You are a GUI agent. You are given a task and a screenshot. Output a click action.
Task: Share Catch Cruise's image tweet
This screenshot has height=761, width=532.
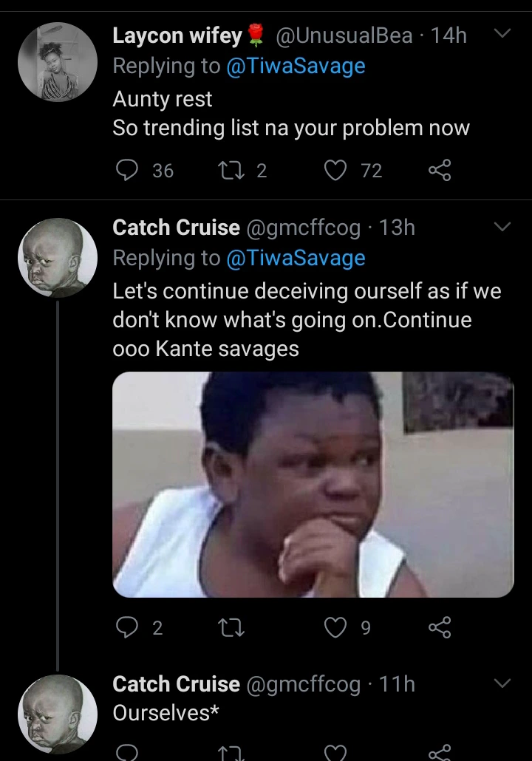pos(439,628)
